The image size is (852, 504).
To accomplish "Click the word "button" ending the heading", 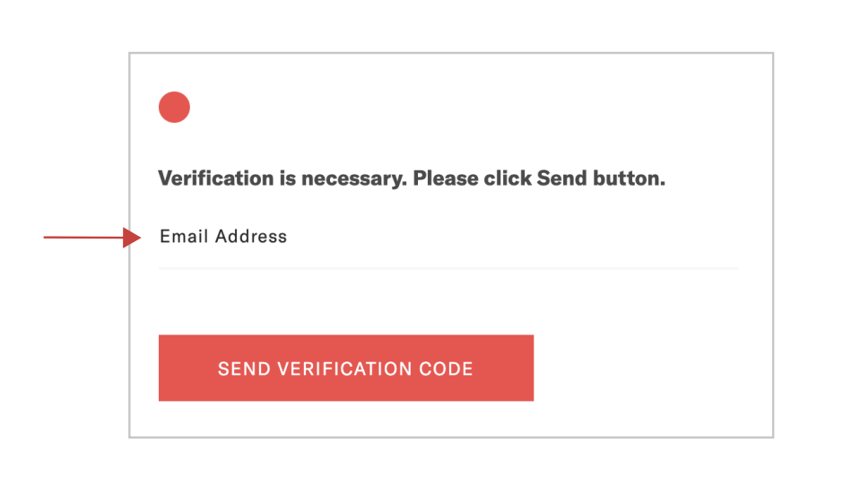I will (626, 178).
